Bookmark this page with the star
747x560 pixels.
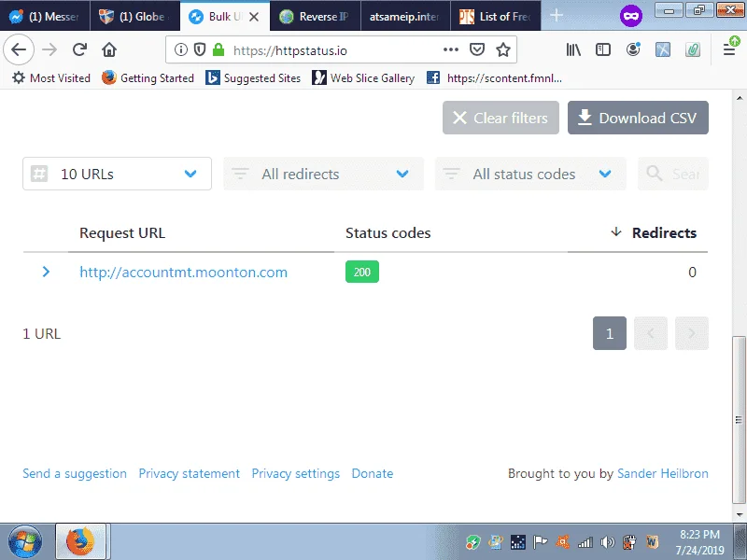pos(503,49)
